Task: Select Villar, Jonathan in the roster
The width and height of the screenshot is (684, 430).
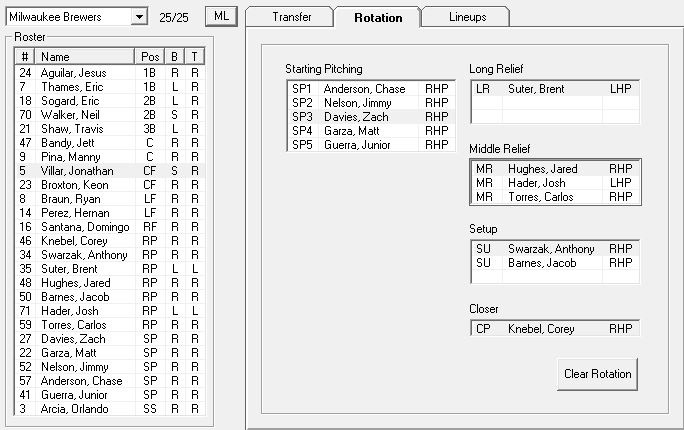Action: [x=110, y=171]
